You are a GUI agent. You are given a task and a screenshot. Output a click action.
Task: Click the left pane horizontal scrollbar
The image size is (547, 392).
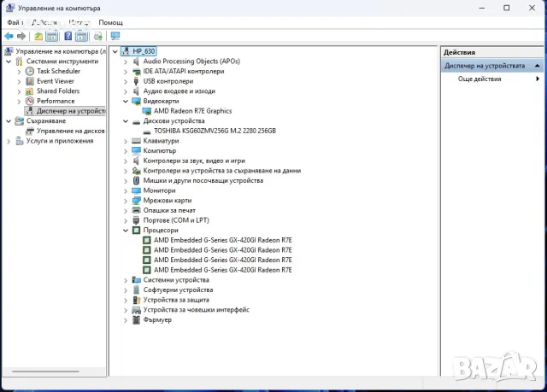tap(45, 372)
